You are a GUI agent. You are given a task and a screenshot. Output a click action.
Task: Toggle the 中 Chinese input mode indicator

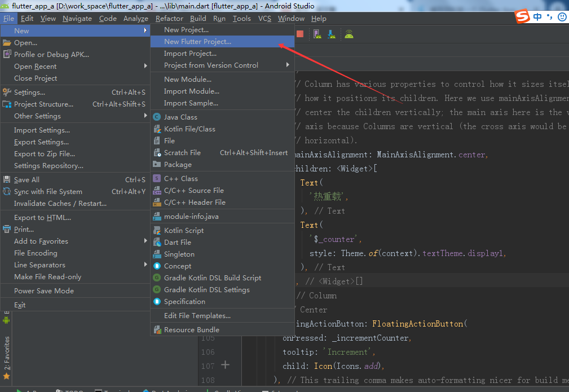[537, 17]
